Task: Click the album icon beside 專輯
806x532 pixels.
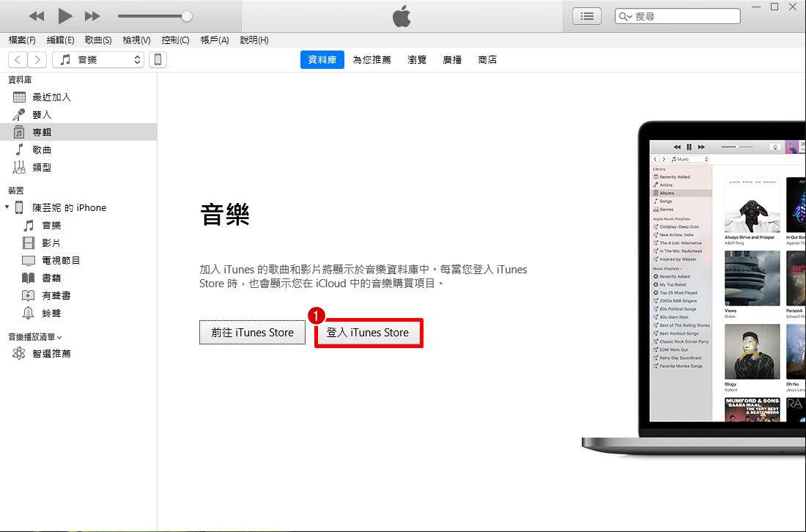Action: (x=19, y=132)
